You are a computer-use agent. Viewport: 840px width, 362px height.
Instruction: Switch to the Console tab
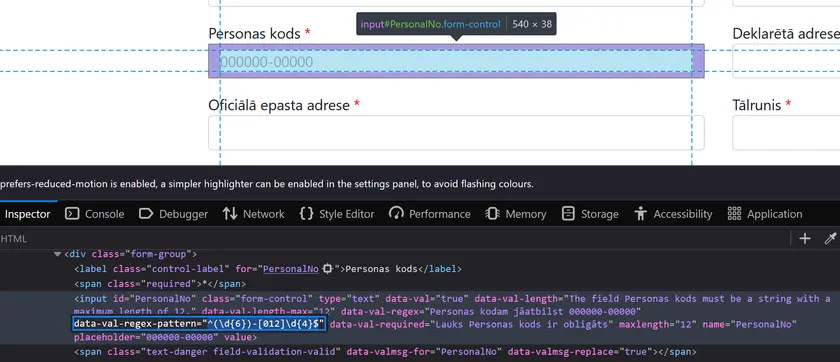pos(94,214)
